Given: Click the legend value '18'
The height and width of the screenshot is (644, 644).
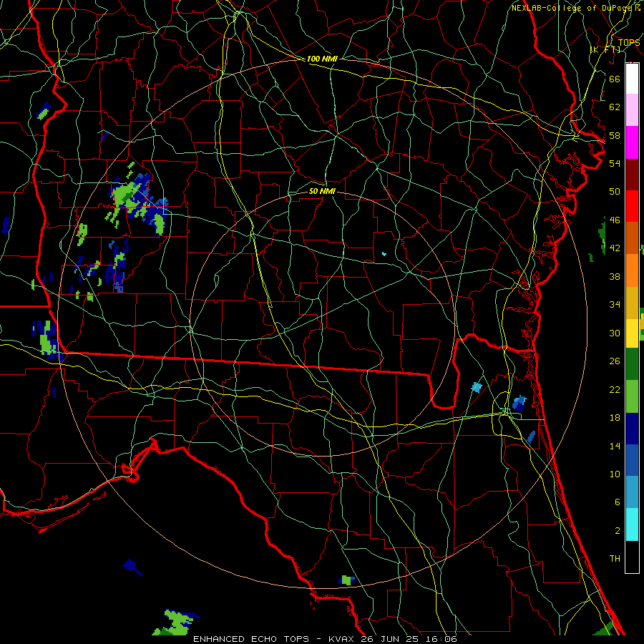Looking at the screenshot, I should coord(615,418).
